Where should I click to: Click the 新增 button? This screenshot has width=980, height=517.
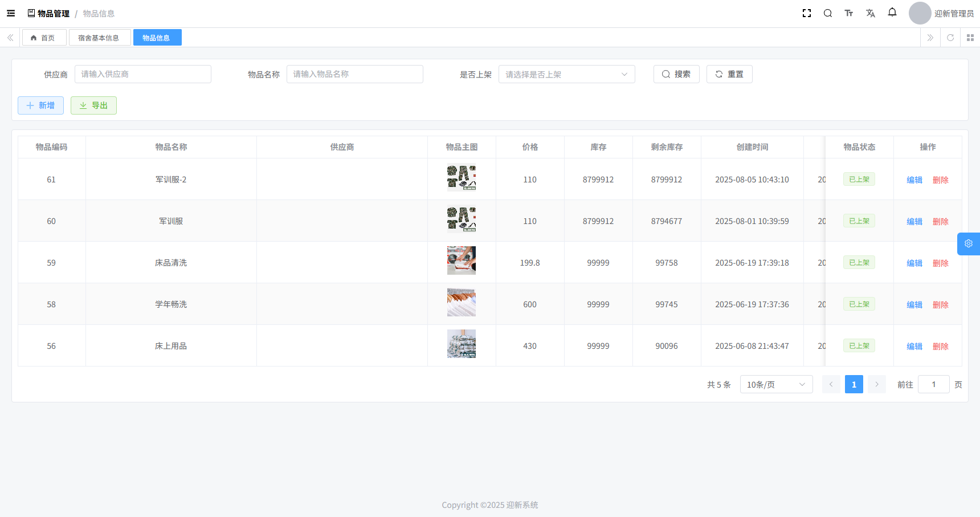click(x=40, y=105)
